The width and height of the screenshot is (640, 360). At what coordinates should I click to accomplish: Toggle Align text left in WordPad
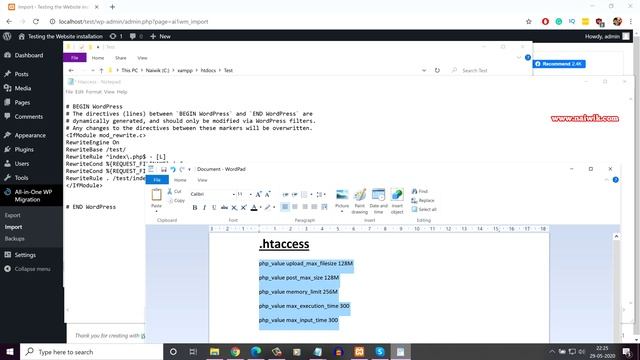(285, 207)
